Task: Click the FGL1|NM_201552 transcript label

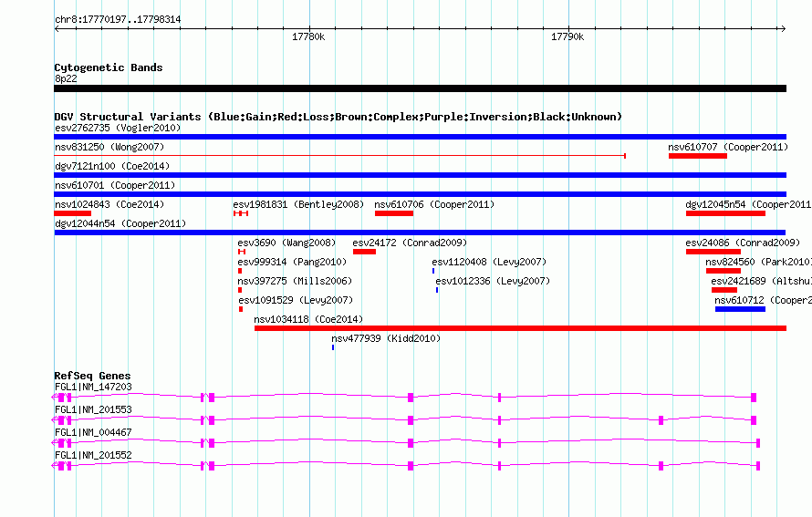Action: click(x=93, y=455)
